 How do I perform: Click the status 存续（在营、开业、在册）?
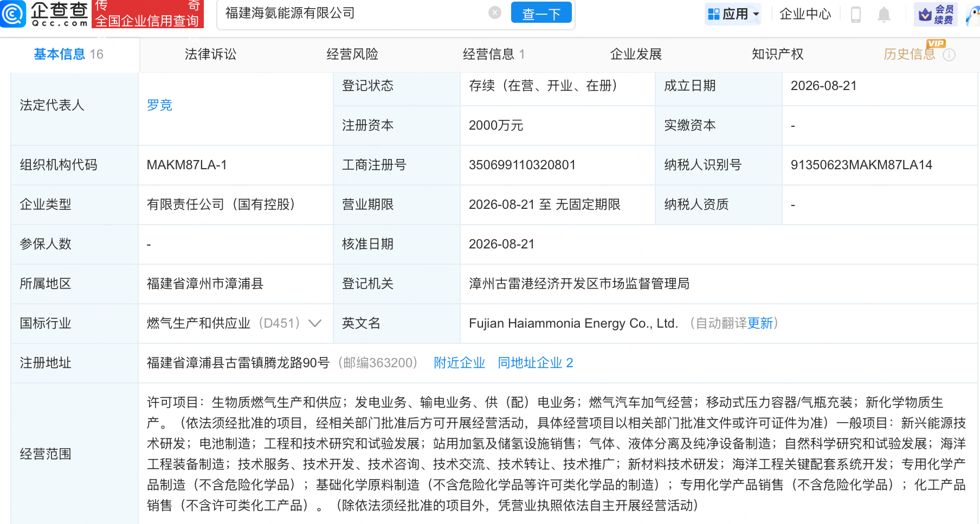[546, 86]
